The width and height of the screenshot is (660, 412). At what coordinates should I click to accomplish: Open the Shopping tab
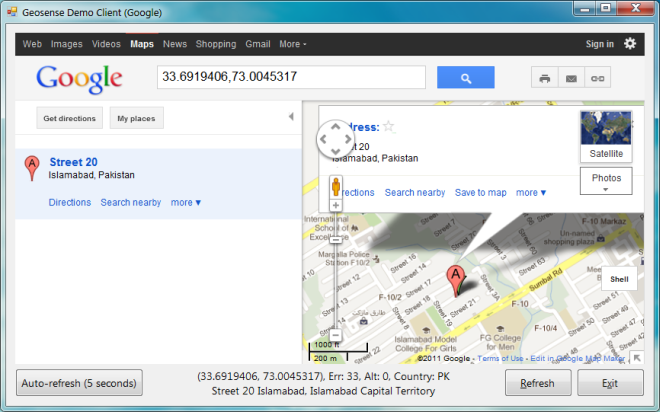pos(216,44)
